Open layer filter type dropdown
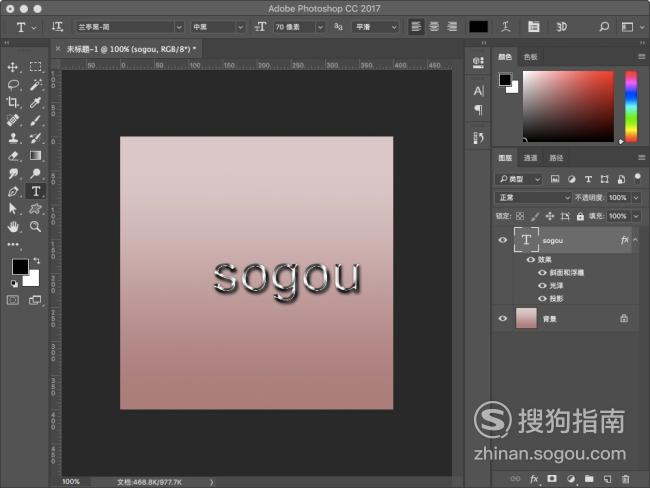The height and width of the screenshot is (488, 650). click(519, 179)
